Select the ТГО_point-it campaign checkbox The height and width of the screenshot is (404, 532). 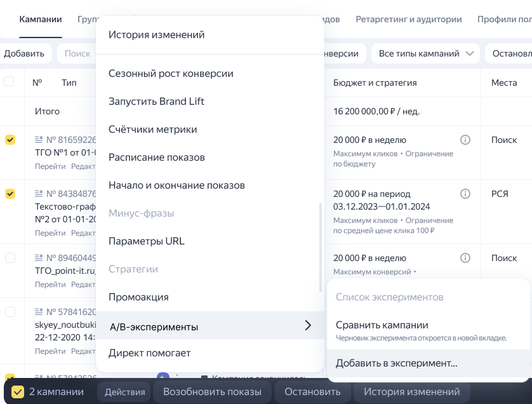point(10,258)
